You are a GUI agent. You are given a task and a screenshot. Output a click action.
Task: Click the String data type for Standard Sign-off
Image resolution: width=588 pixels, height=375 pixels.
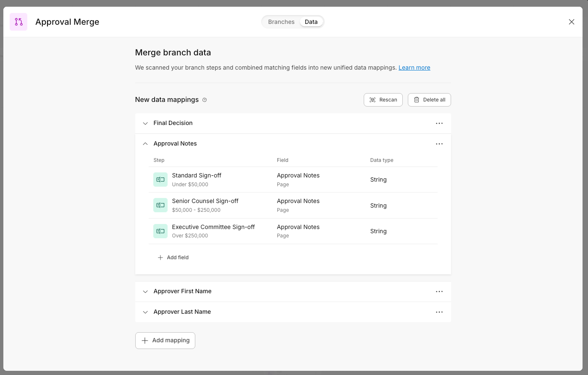[x=378, y=180]
